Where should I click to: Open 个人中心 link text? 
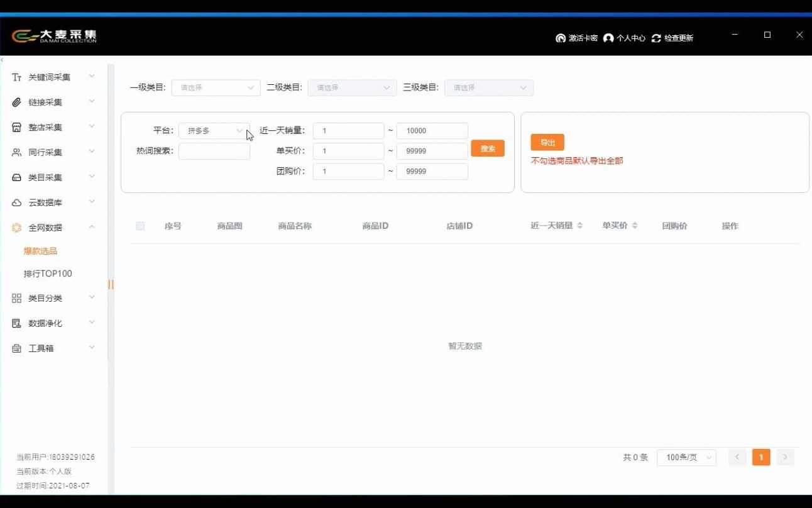click(631, 38)
